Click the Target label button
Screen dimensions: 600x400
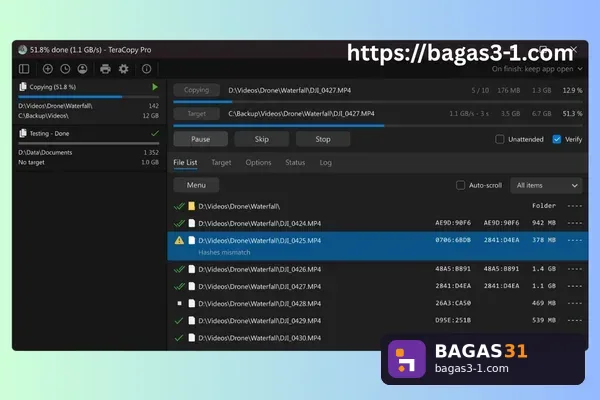196,114
